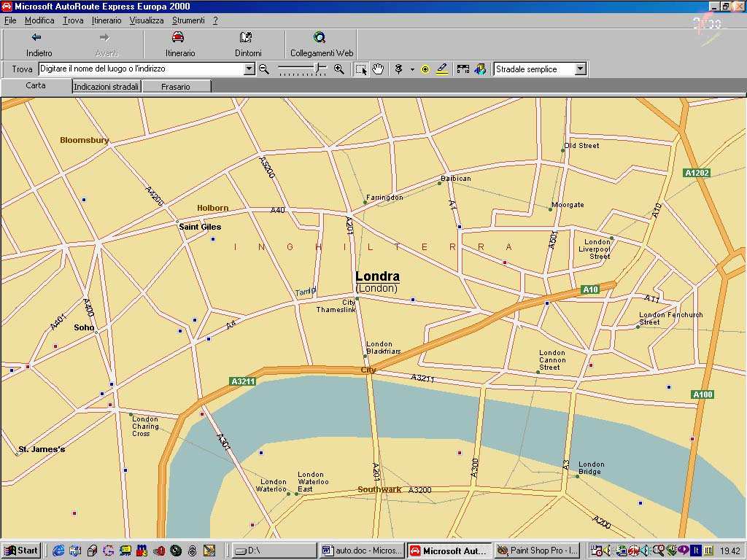This screenshot has width=747, height=560.
Task: Adjust the map zoom slider handle
Action: pyautogui.click(x=318, y=69)
